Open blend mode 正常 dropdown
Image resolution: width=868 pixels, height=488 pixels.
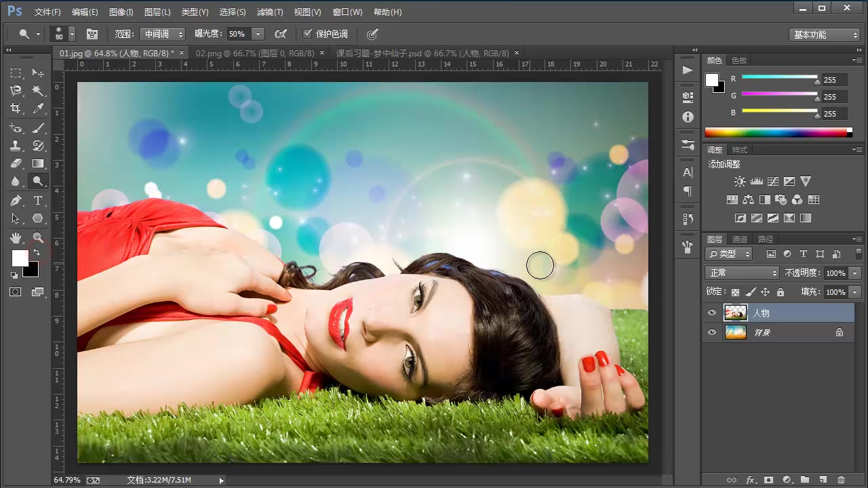tap(743, 272)
